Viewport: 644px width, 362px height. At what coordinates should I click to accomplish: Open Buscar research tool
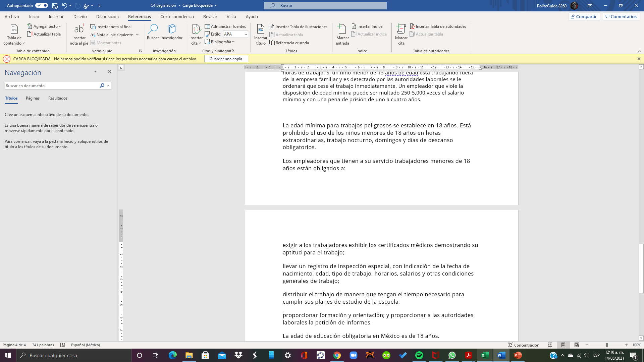click(x=153, y=32)
